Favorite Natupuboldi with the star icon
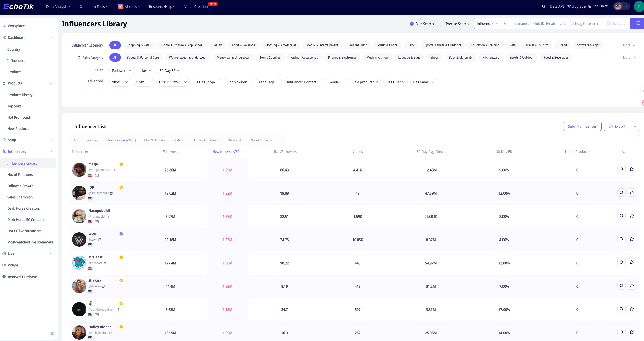 [632, 216]
